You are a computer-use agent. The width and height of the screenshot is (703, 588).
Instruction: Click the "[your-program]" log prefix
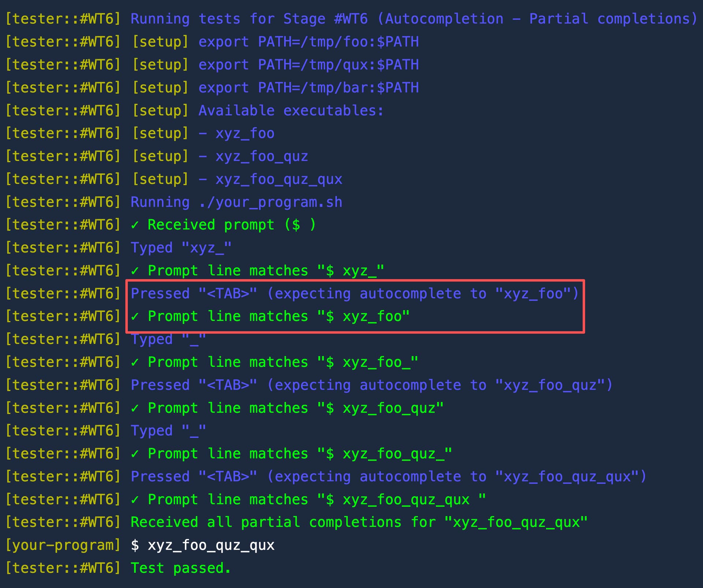point(63,545)
